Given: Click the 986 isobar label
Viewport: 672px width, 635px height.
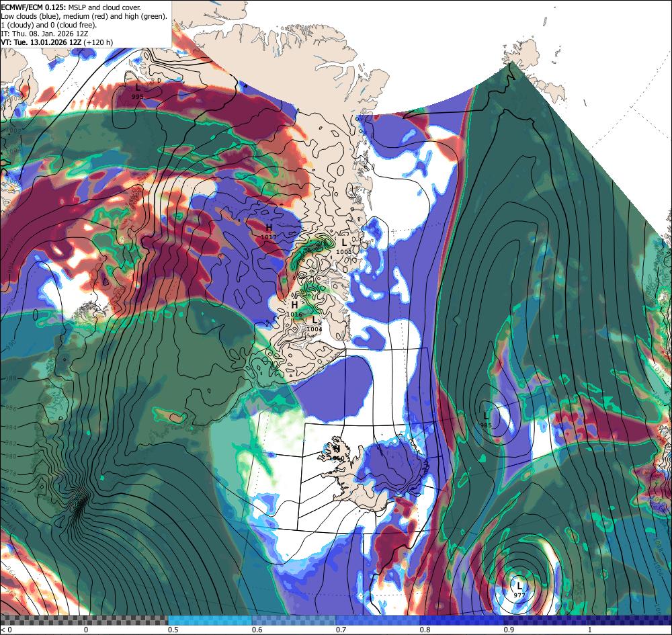Looking at the screenshot, I should tap(11, 409).
